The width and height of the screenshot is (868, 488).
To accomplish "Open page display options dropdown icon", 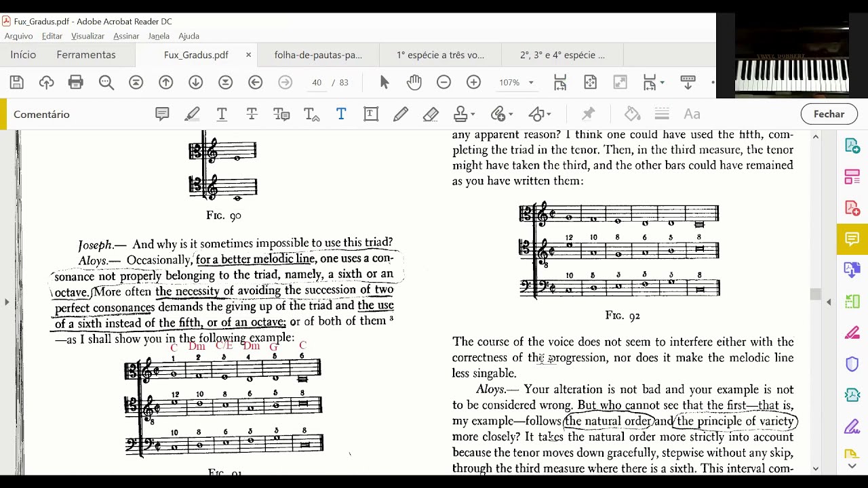I will [653, 83].
